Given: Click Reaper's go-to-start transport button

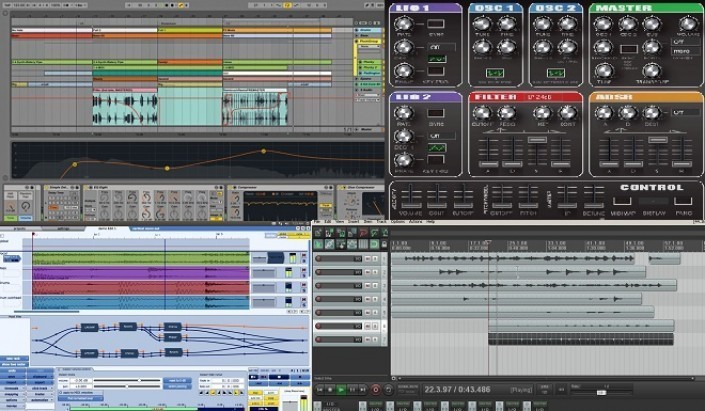Looking at the screenshot, I should coord(320,390).
